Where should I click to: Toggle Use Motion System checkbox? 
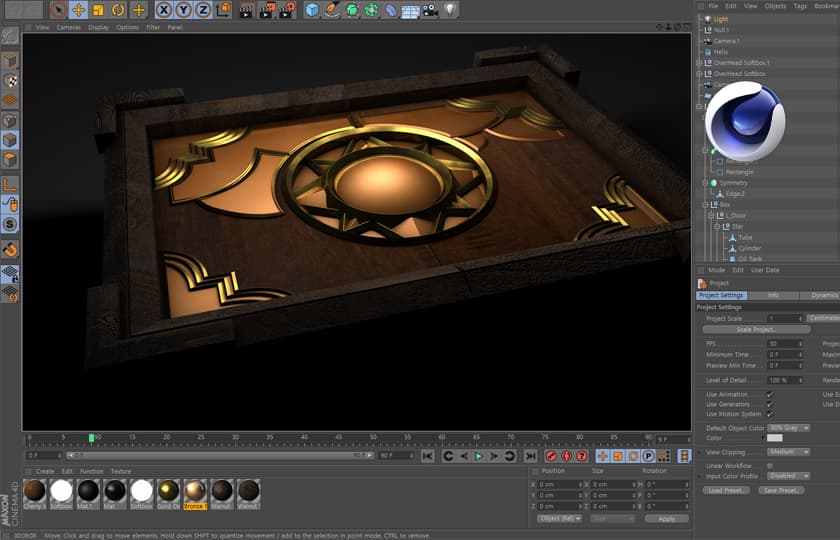[x=770, y=414]
